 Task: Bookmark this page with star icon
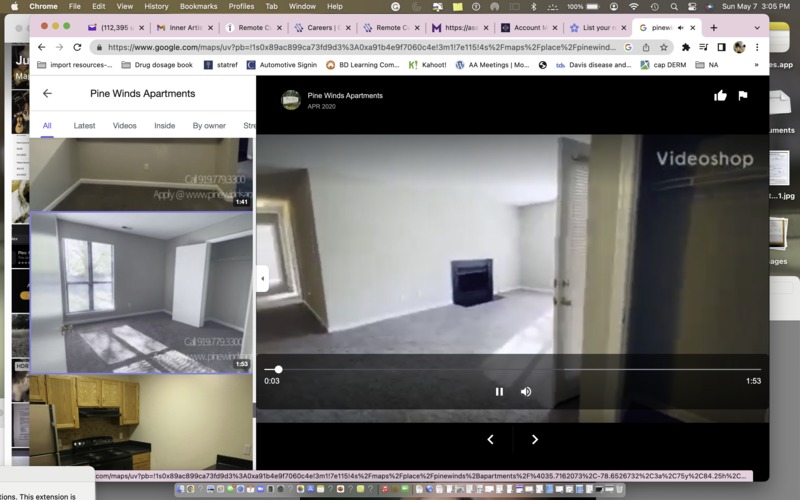(x=663, y=47)
